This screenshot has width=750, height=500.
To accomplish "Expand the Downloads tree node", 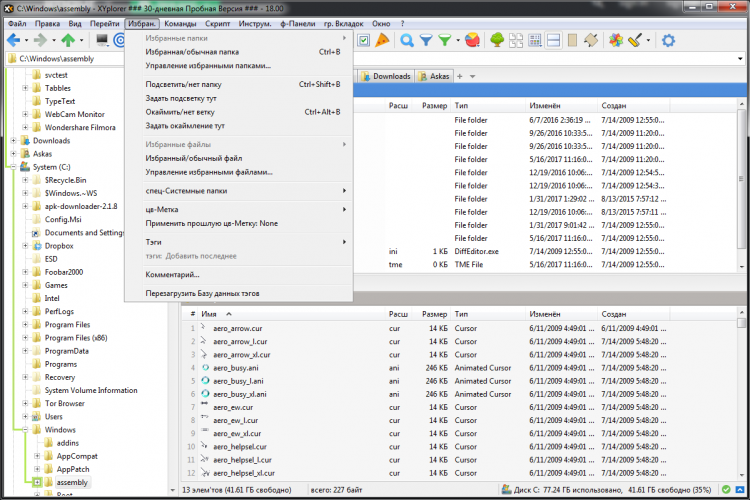I will [13, 141].
